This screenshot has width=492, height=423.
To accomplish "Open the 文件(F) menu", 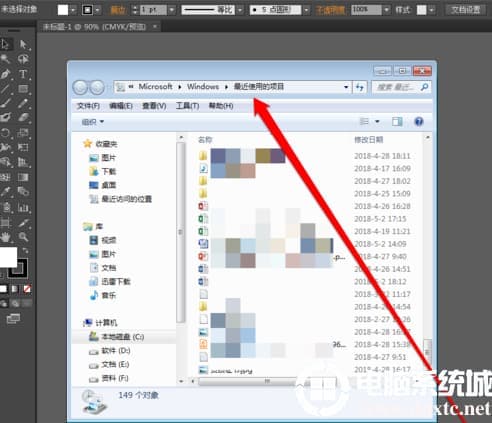I will coord(88,106).
